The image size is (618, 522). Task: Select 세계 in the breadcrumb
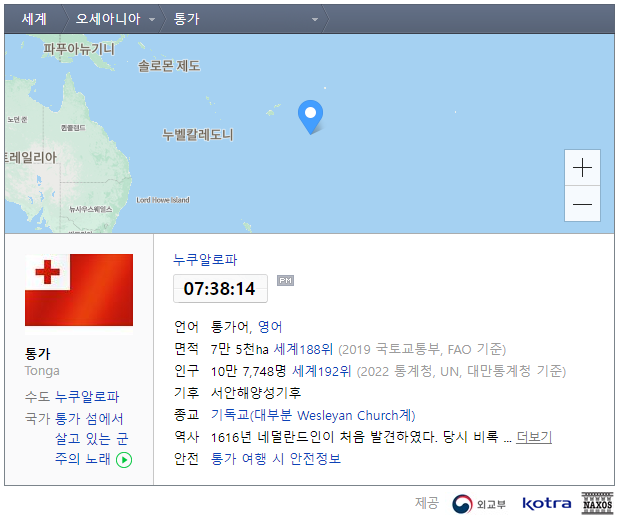[x=34, y=19]
